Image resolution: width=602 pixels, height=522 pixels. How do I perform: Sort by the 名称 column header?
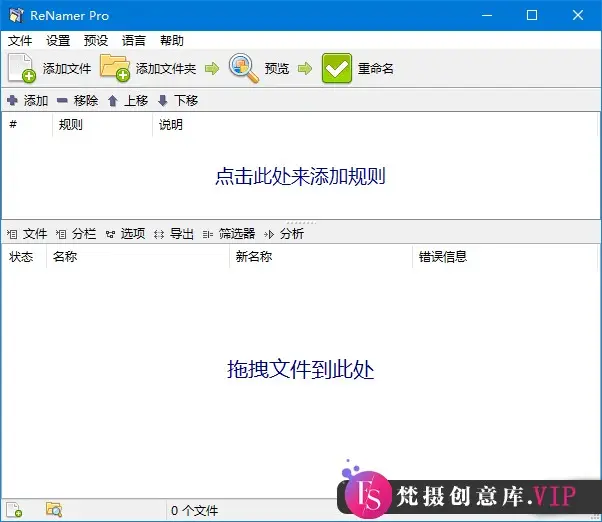coord(138,256)
